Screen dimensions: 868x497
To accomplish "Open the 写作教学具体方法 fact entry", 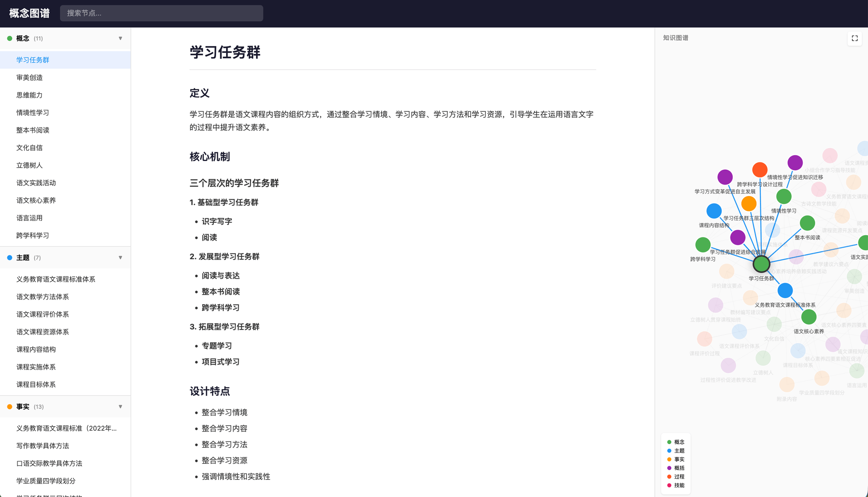I will click(65, 446).
